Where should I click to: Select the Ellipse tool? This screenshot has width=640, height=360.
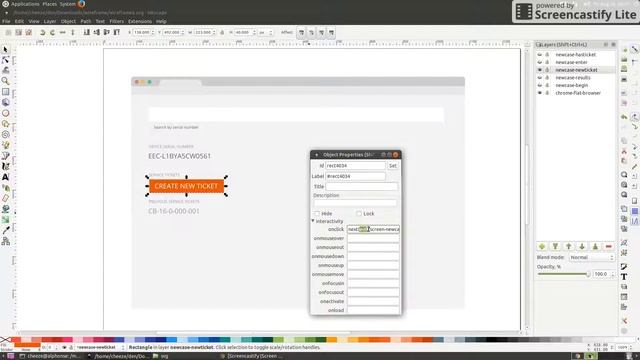tap(5, 113)
